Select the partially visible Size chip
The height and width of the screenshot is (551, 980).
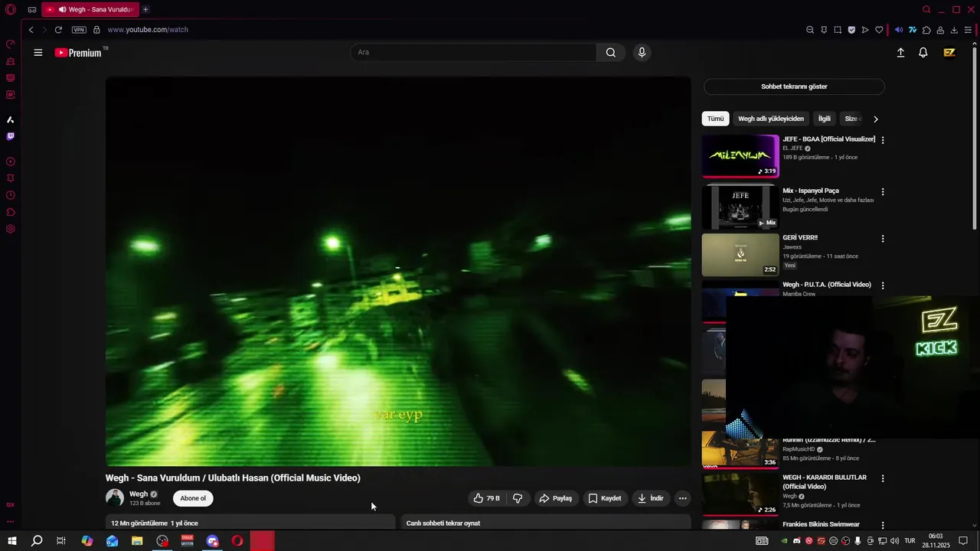pyautogui.click(x=851, y=119)
